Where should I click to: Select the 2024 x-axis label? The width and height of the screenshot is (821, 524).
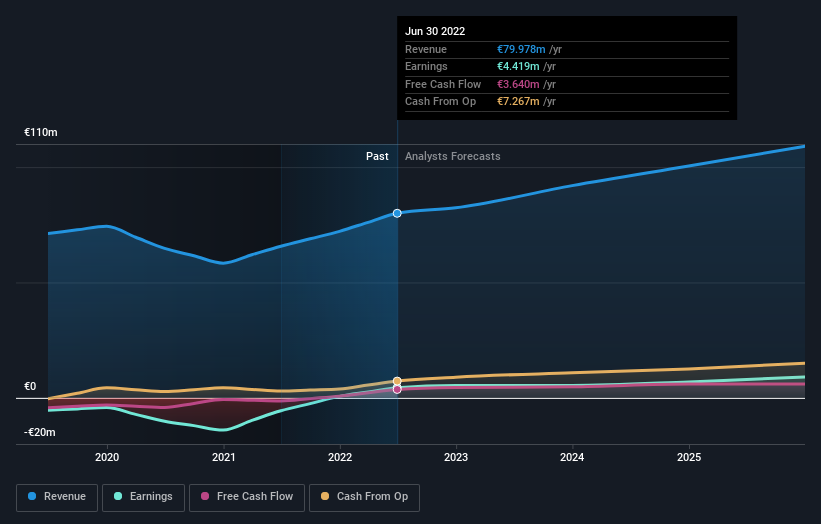click(x=572, y=457)
